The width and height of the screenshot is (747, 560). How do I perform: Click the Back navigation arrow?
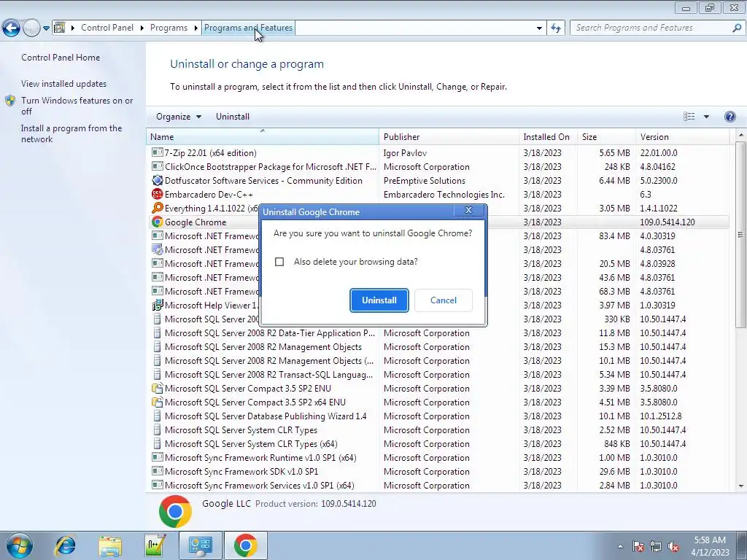tap(12, 28)
